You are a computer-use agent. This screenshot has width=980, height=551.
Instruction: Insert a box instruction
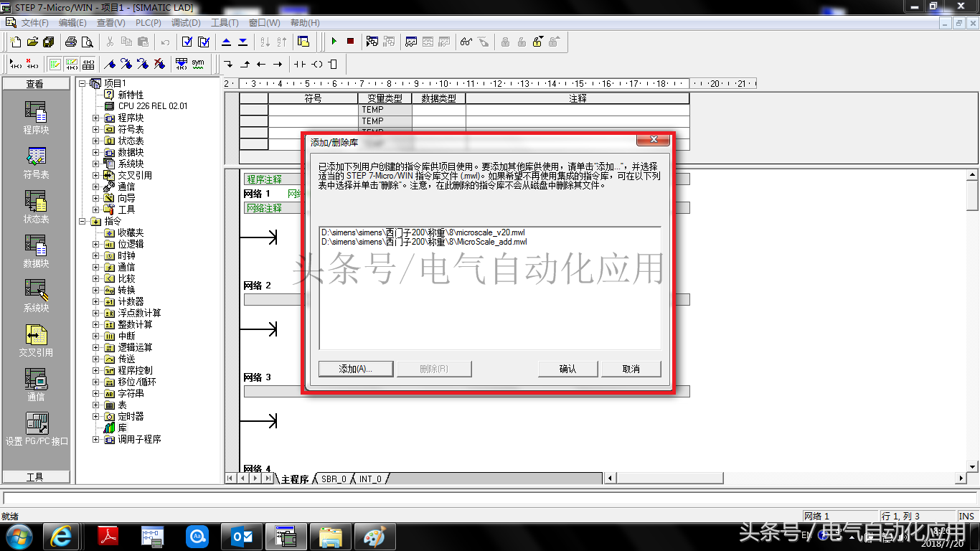click(332, 64)
